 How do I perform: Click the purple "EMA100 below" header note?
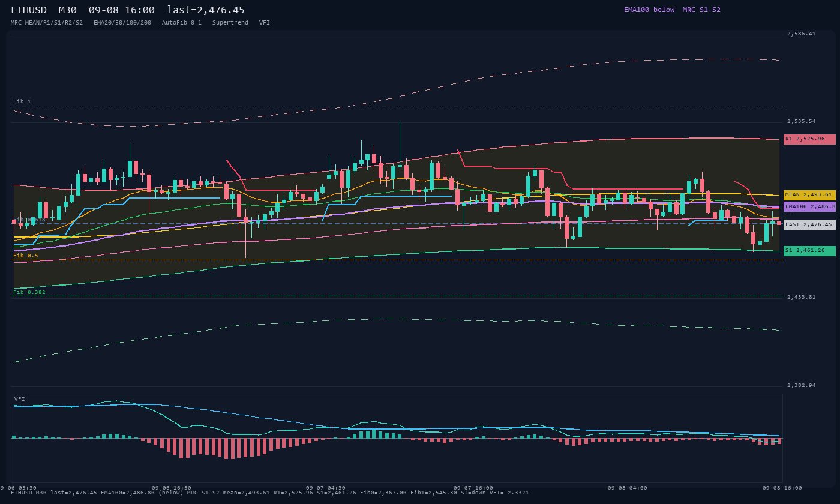point(649,10)
